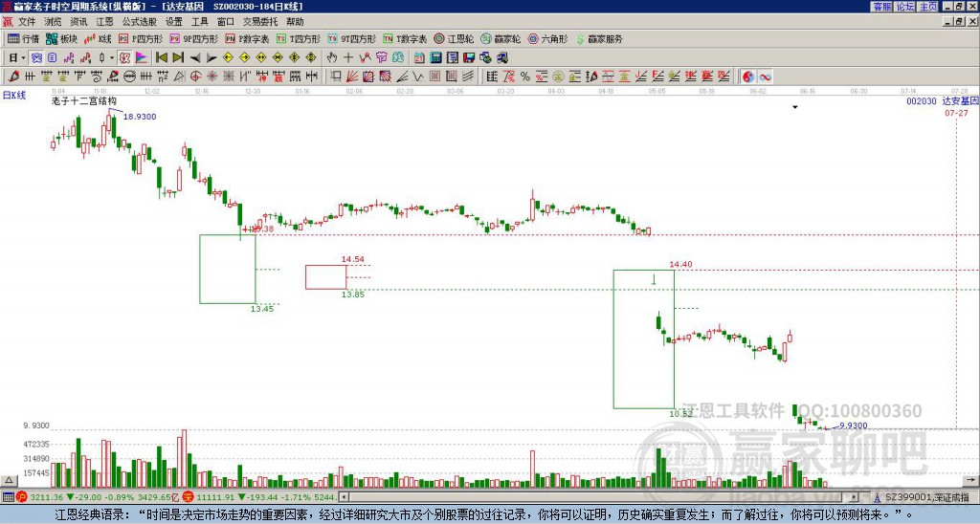Open the 资讯 menu
Image resolution: width=980 pixels, height=524 pixels.
(78, 22)
